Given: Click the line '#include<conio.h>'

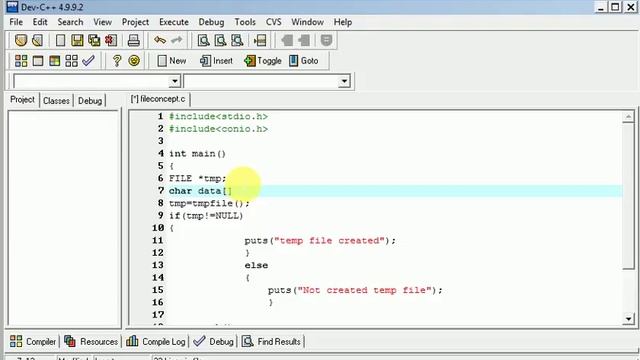Looking at the screenshot, I should pos(219,129).
